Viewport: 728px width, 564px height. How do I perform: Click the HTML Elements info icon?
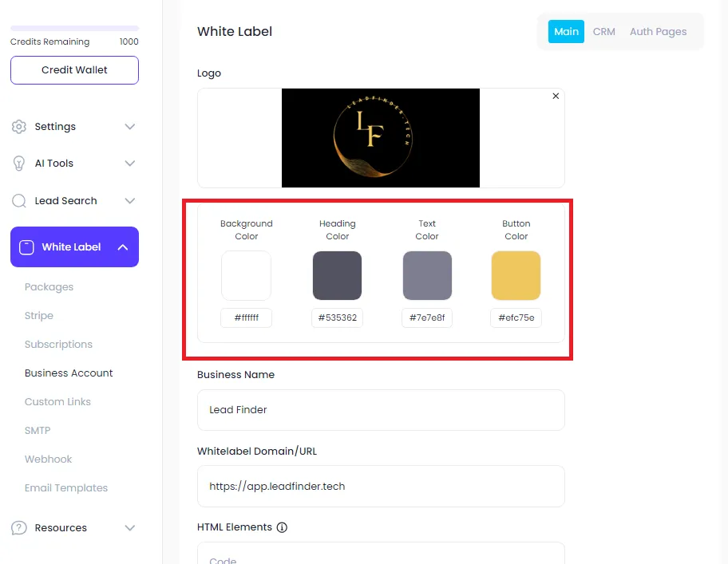282,527
